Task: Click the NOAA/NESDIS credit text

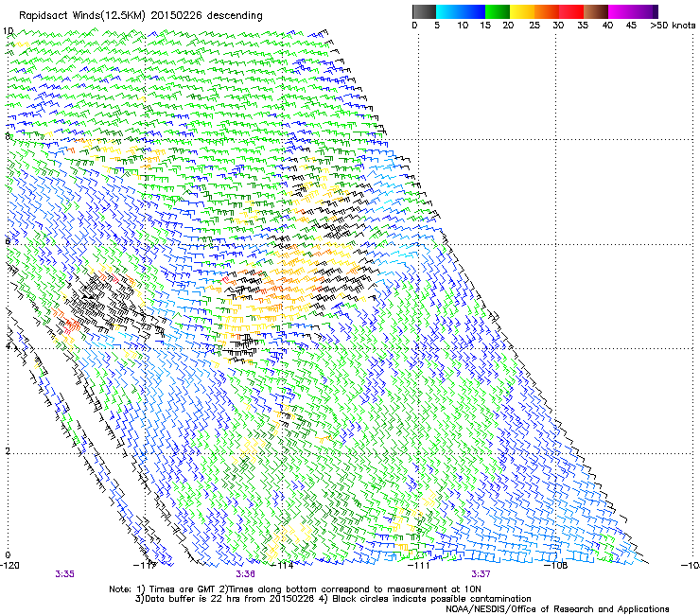Action: pos(557,609)
